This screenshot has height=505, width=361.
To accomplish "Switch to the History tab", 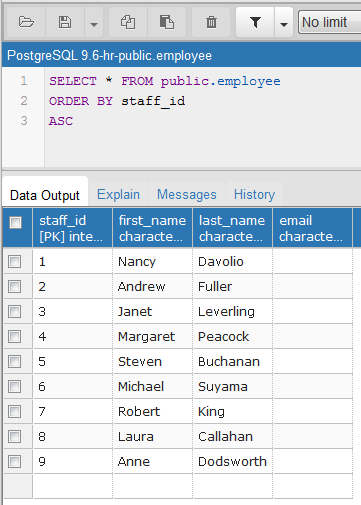I will tap(254, 194).
